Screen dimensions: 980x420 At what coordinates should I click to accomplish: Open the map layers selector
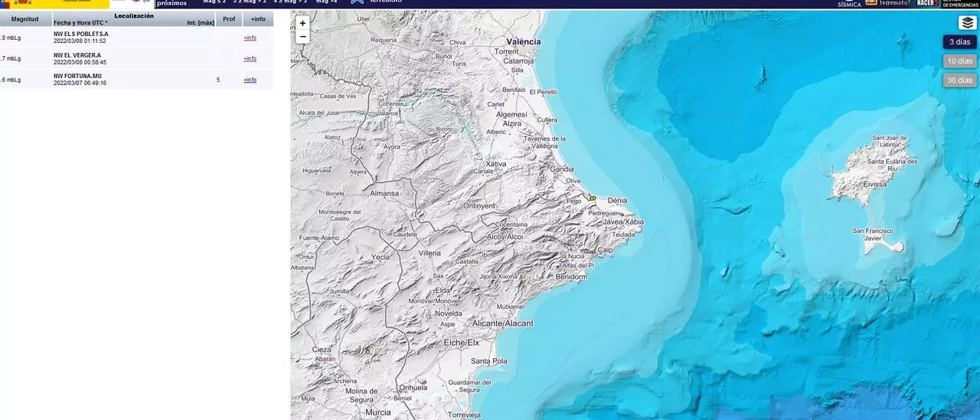(967, 23)
